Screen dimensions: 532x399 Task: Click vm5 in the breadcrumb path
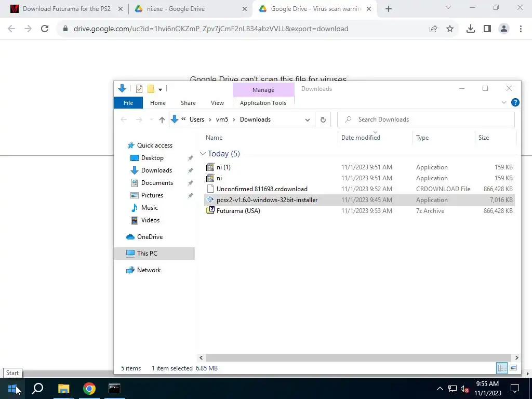point(222,119)
